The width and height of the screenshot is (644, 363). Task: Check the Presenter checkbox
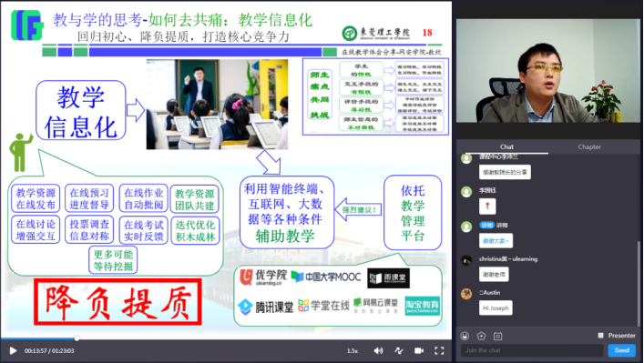[600, 336]
